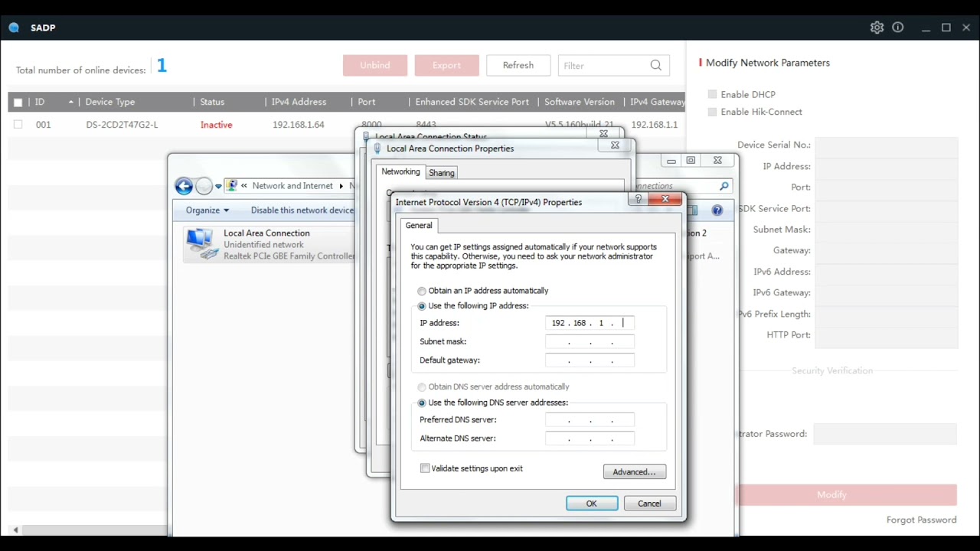Open the Forgot Password link
Viewport: 980px width, 551px height.
(x=922, y=520)
